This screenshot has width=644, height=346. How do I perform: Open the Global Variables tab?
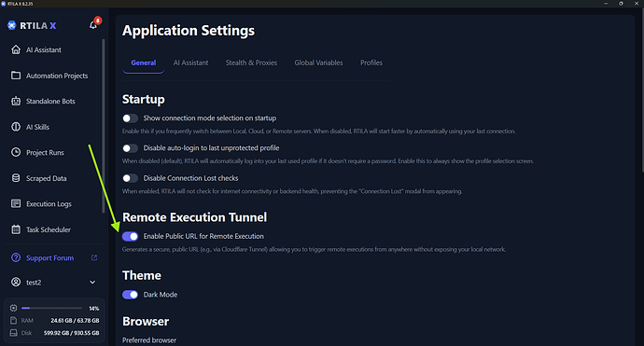tap(318, 62)
